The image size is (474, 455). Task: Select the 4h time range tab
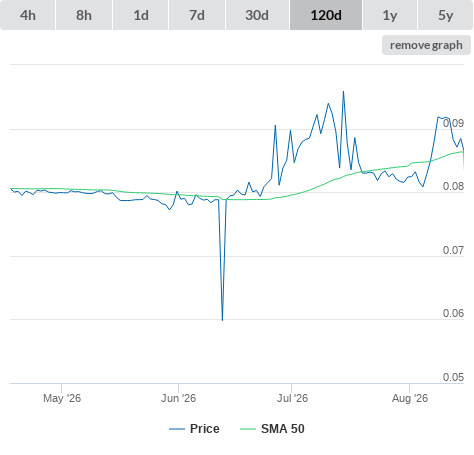click(28, 15)
